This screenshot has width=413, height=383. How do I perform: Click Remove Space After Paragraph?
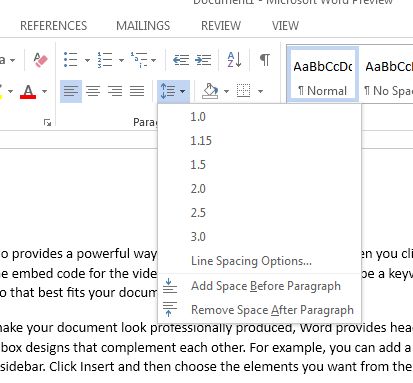(260, 310)
